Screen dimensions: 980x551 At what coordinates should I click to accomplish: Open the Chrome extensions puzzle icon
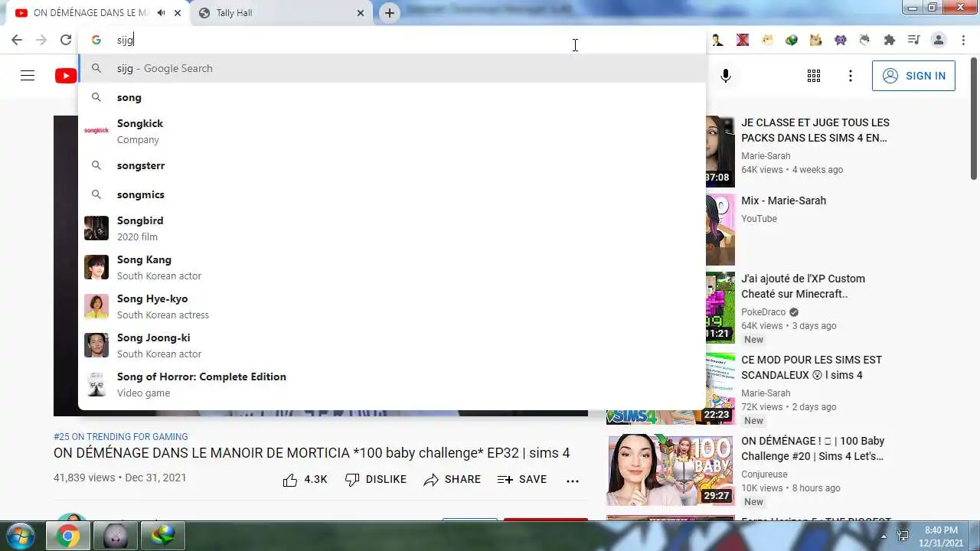[x=889, y=40]
